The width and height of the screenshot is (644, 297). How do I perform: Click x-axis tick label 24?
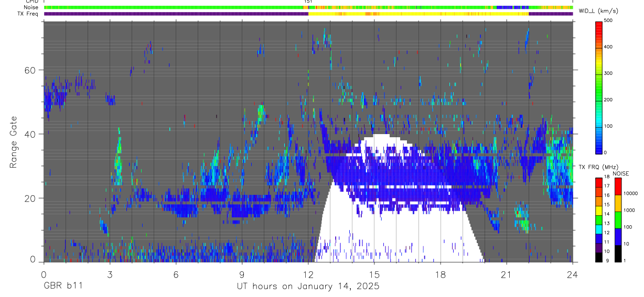[573, 274]
